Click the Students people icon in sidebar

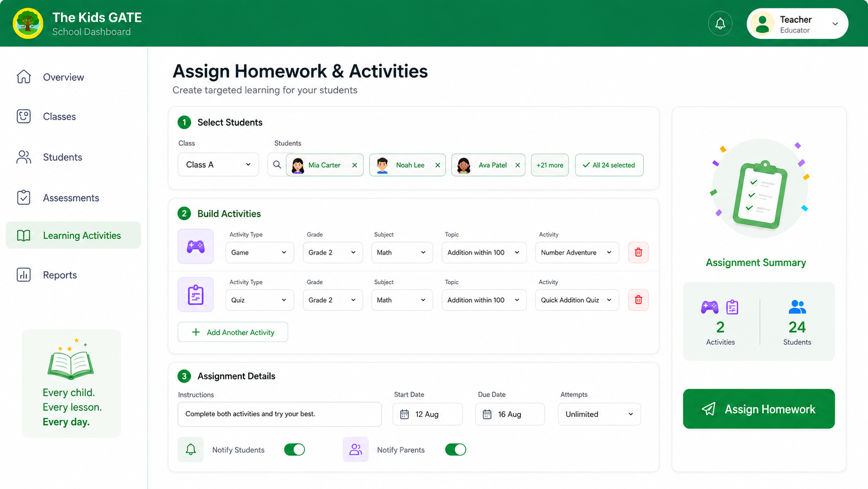23,157
